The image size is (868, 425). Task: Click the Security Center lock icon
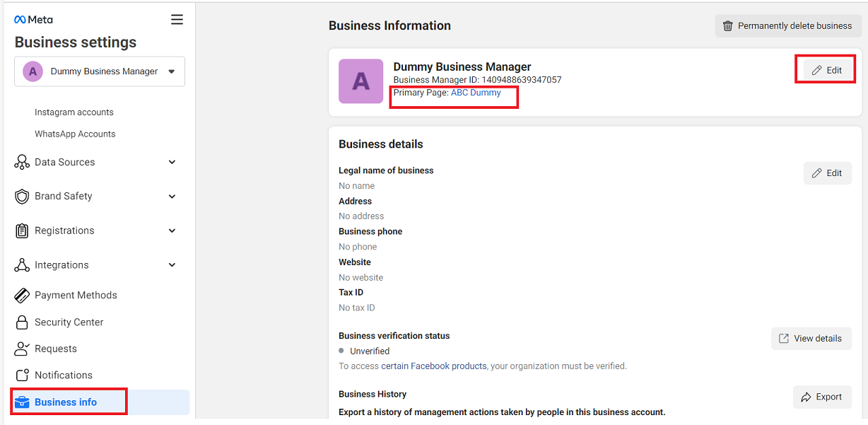pos(22,322)
